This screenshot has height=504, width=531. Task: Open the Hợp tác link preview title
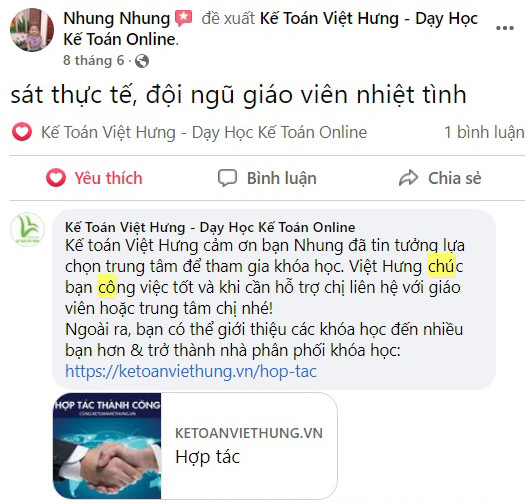[x=207, y=457]
